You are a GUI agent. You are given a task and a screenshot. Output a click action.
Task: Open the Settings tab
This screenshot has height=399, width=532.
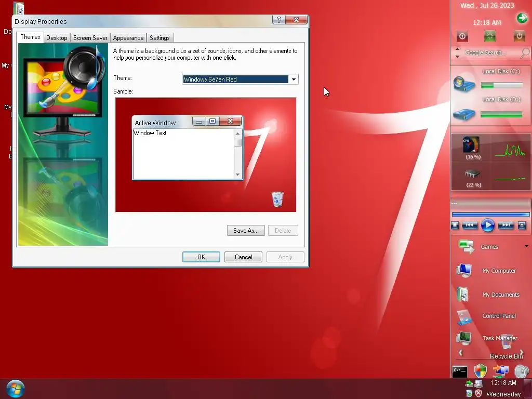tap(159, 37)
